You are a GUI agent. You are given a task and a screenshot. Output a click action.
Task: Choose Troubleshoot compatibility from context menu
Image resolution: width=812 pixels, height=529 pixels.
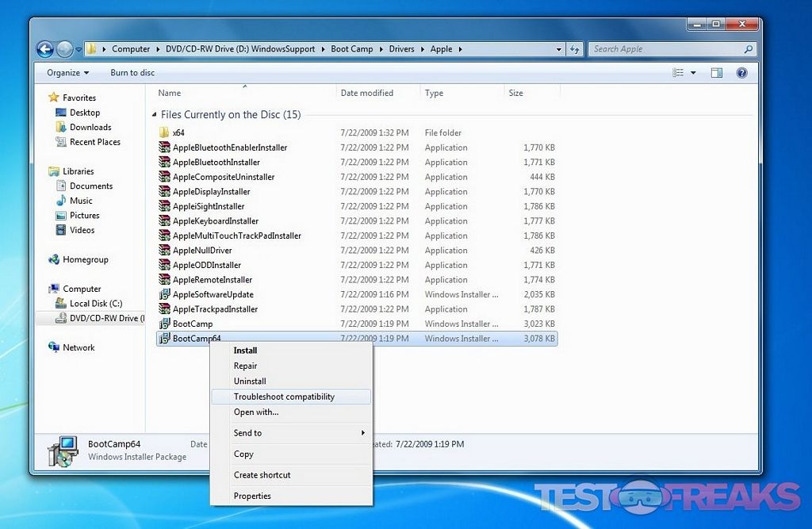pyautogui.click(x=284, y=397)
